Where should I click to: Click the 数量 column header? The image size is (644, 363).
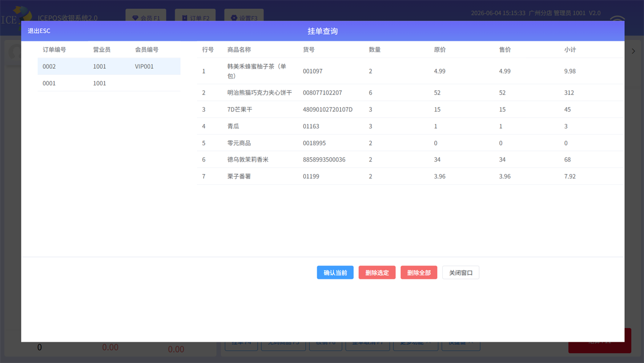(375, 49)
